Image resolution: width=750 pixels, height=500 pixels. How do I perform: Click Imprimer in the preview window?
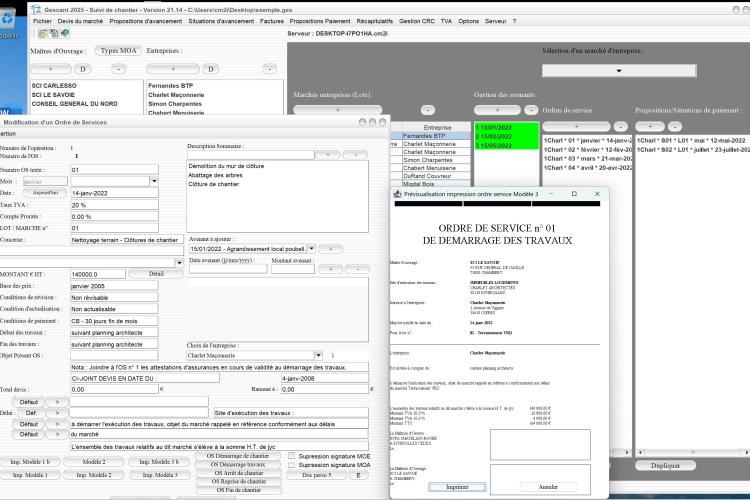tap(457, 487)
